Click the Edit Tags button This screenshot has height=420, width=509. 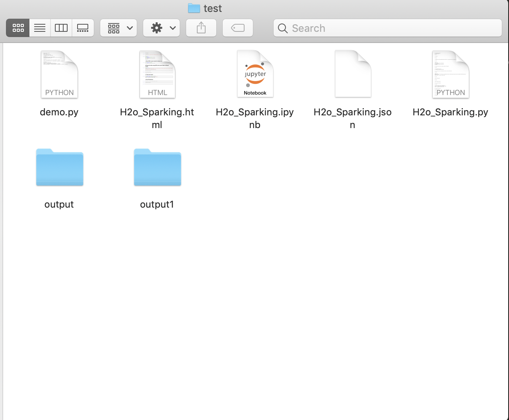pos(238,28)
